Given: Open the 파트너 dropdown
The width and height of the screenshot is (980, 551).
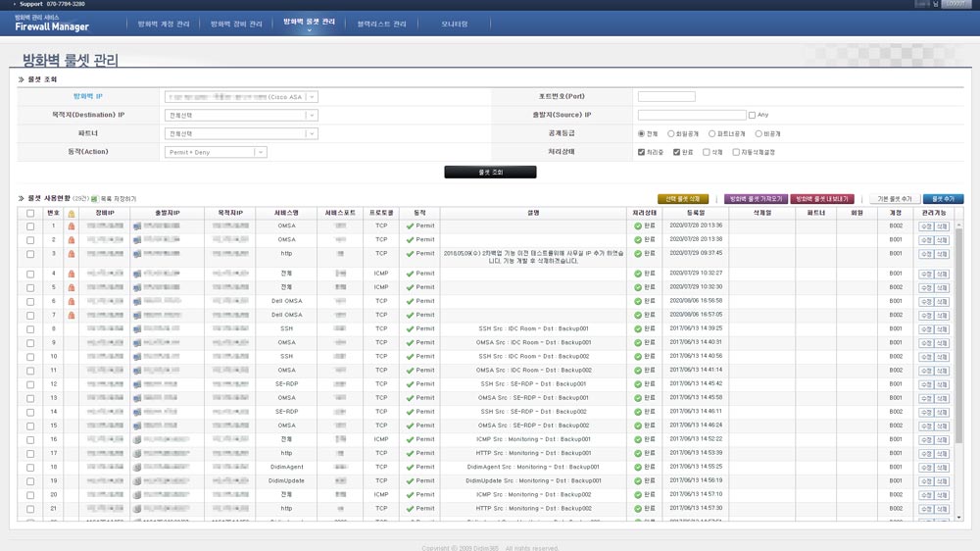Looking at the screenshot, I should (x=241, y=134).
